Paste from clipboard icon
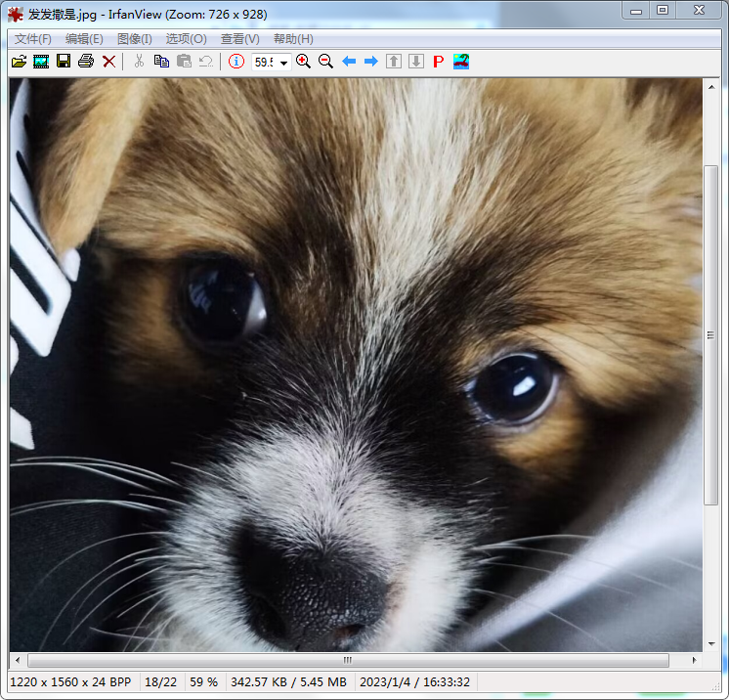This screenshot has height=700, width=729. [x=184, y=61]
